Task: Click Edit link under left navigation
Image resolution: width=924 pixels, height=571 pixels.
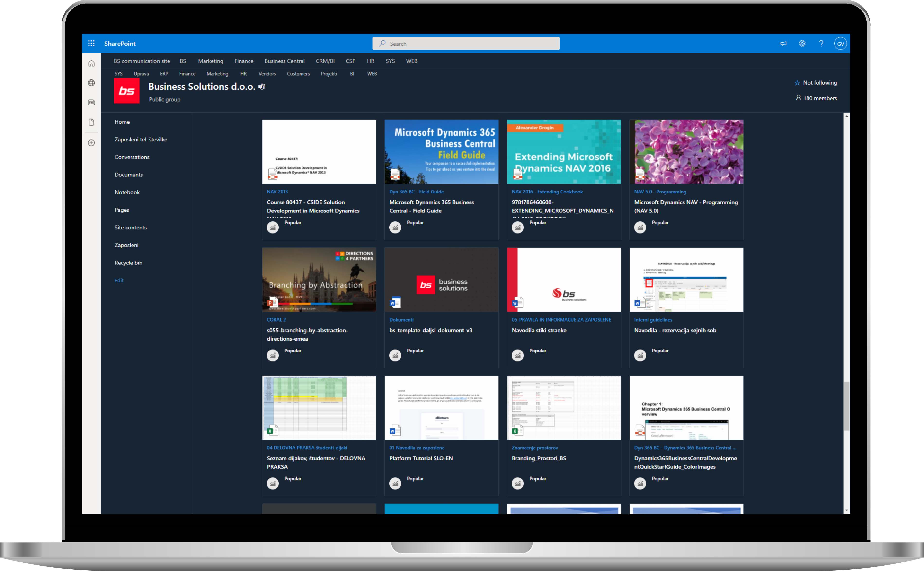Action: pyautogui.click(x=119, y=281)
